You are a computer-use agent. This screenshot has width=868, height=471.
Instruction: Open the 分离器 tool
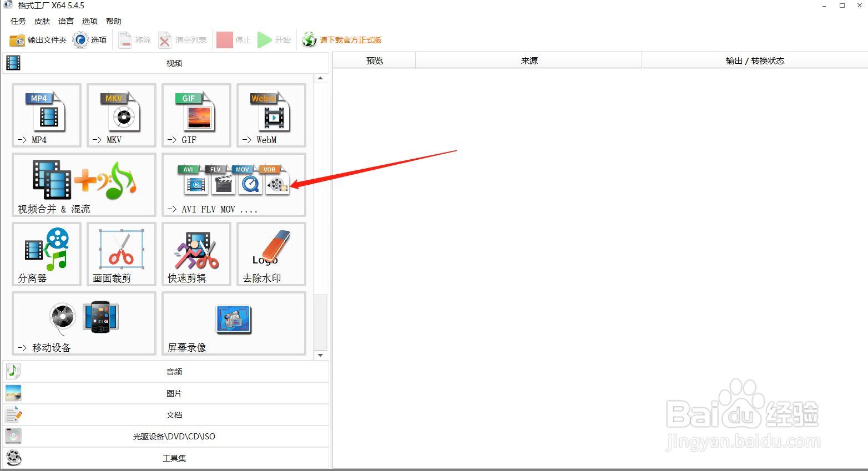(47, 254)
